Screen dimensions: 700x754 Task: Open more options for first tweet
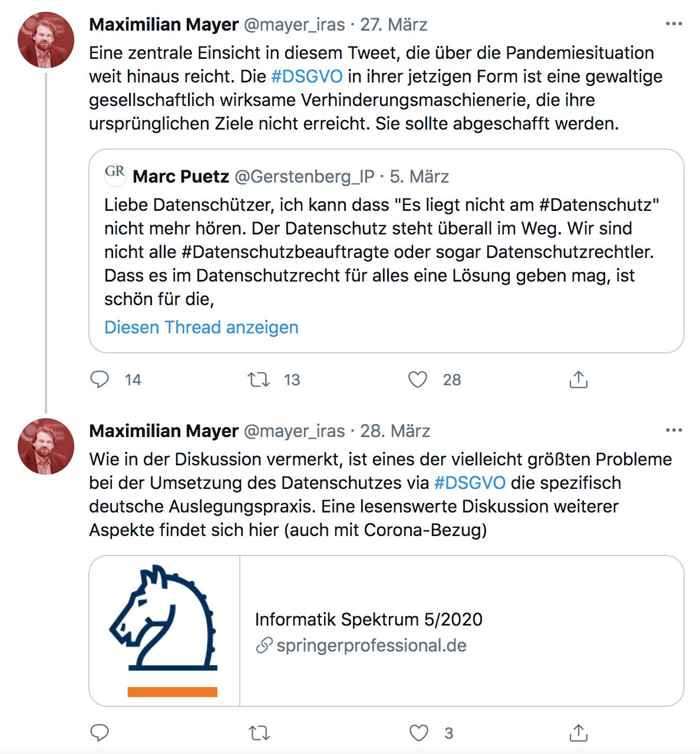click(x=673, y=24)
